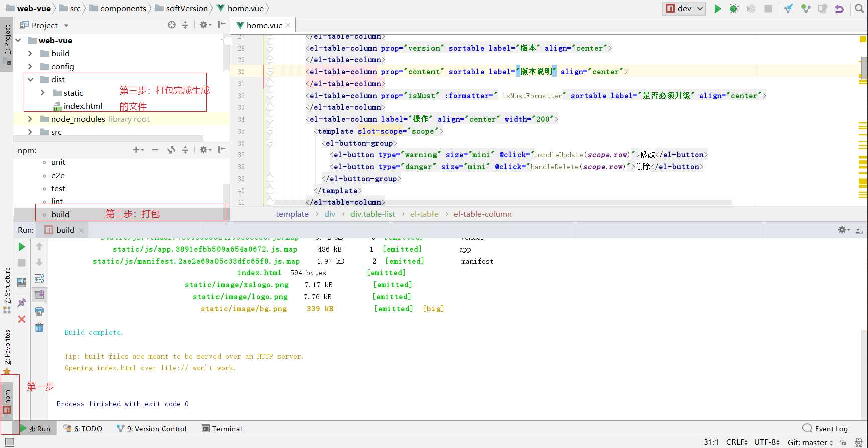This screenshot has height=448, width=868.
Task: Click the npm panel reload scripts icon
Action: [x=171, y=150]
